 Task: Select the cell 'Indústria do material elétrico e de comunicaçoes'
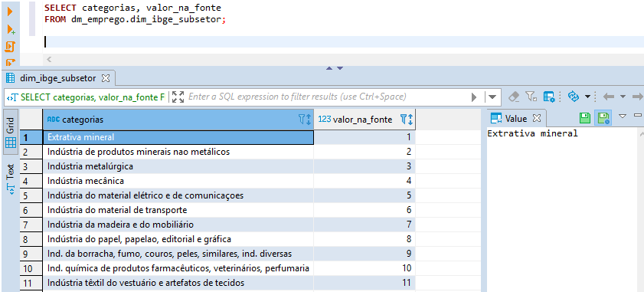178,195
